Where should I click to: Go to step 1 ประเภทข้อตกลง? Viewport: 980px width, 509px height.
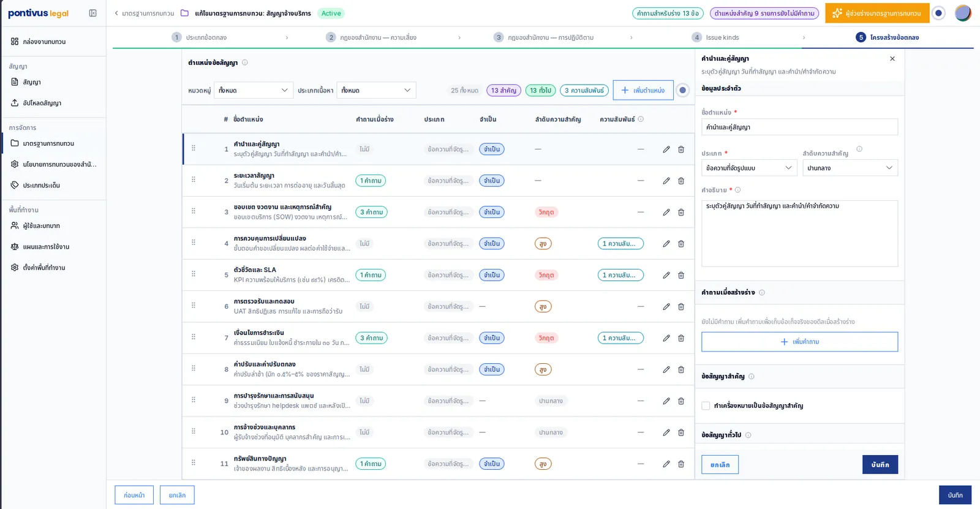click(199, 37)
